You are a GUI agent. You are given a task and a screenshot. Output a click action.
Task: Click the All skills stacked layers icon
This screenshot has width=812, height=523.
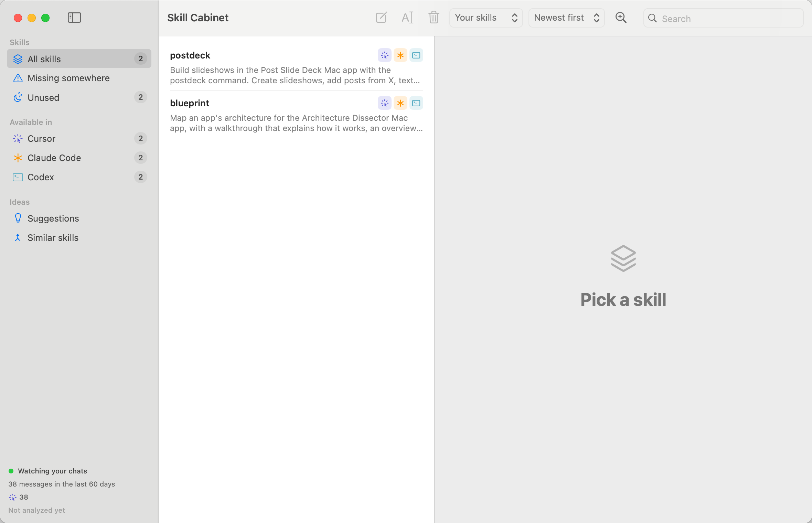coord(18,59)
